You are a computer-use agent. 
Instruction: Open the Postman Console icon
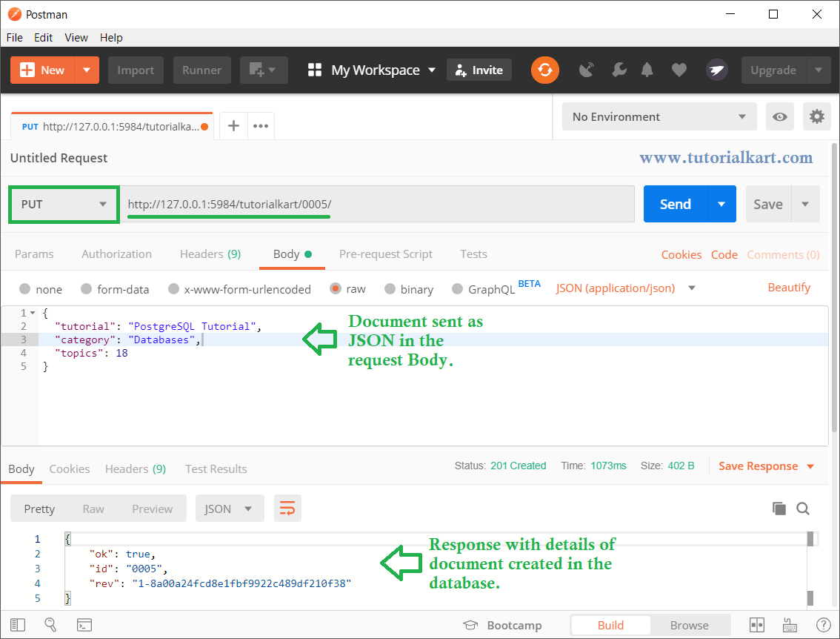coord(84,625)
